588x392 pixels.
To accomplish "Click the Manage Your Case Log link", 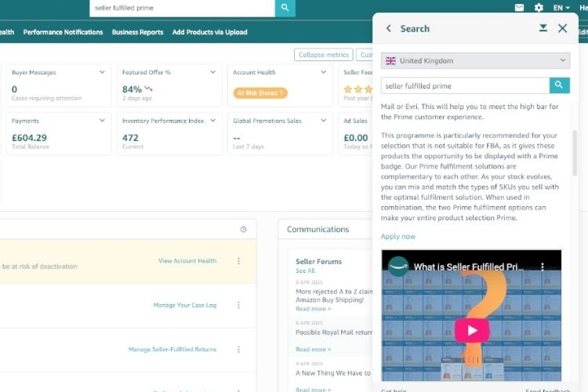I will (x=185, y=305).
